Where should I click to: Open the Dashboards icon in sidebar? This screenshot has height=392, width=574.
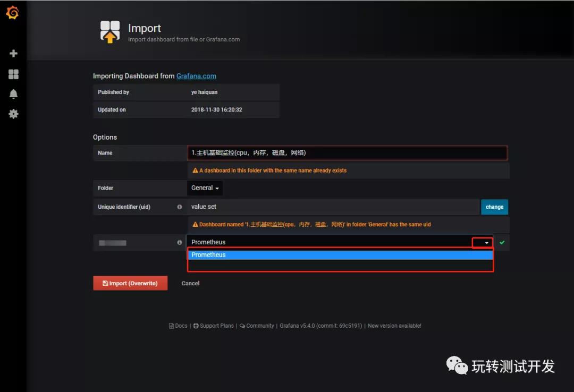coord(13,74)
